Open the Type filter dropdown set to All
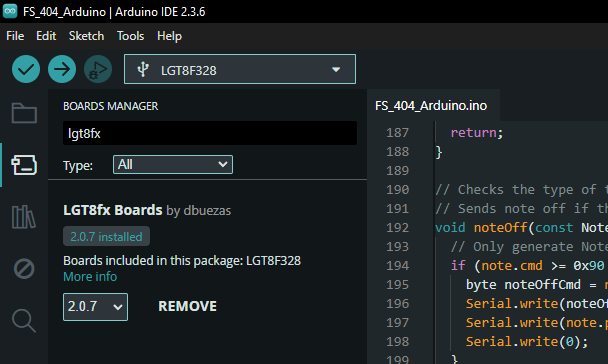The height and width of the screenshot is (364, 608). (173, 165)
